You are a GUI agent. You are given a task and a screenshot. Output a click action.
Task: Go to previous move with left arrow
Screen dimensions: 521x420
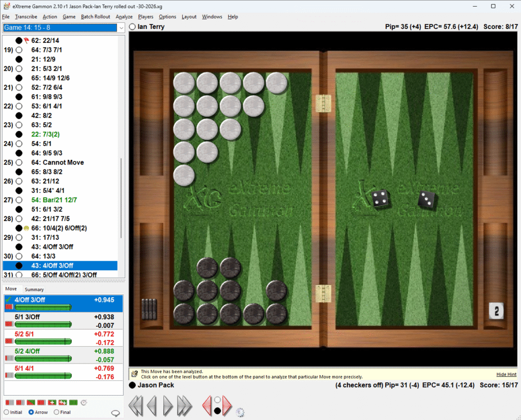pos(152,406)
